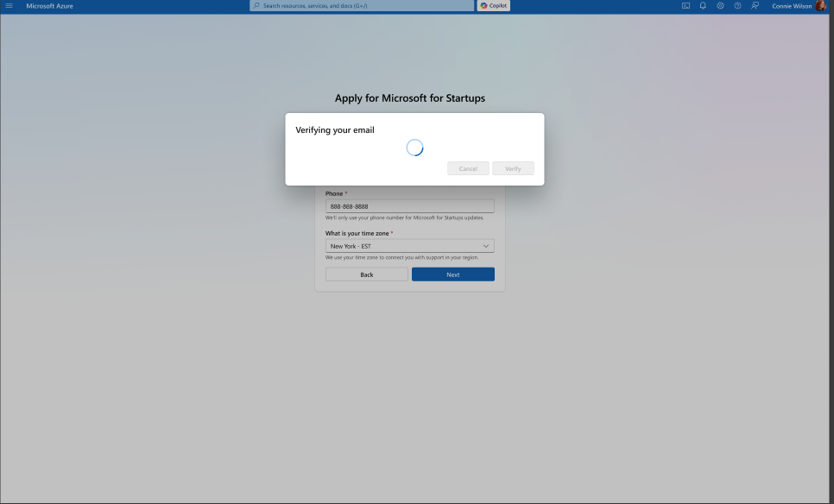This screenshot has width=834, height=504.
Task: Click Verify in the verifying email dialog
Action: (513, 168)
